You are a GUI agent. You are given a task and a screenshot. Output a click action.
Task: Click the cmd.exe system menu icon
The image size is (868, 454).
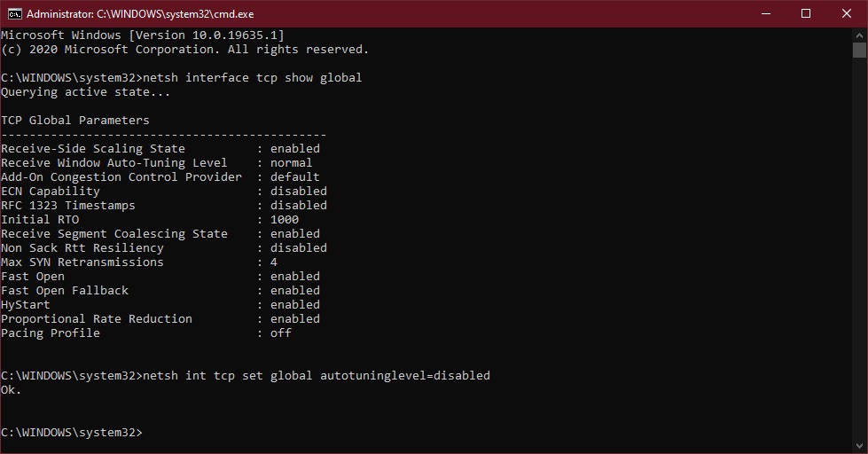(15, 14)
